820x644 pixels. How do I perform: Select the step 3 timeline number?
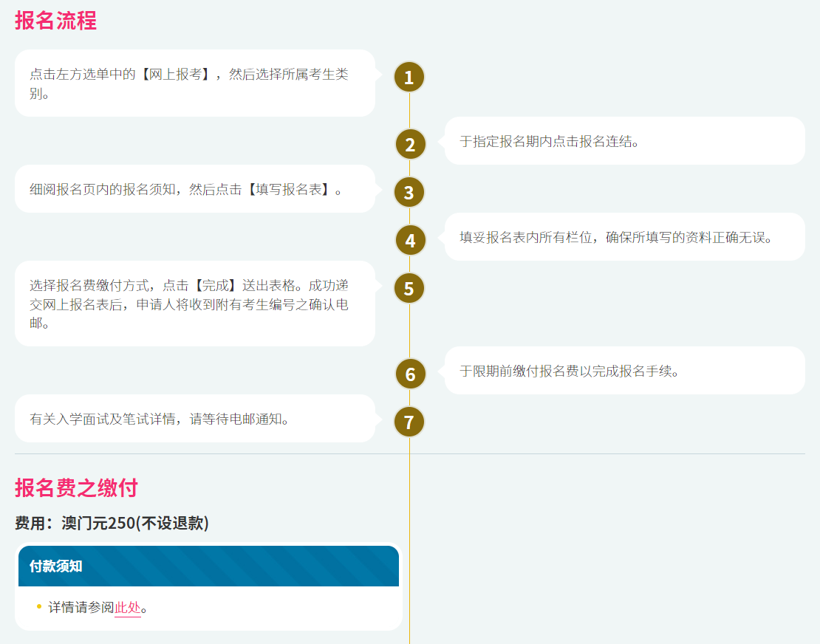click(x=409, y=192)
